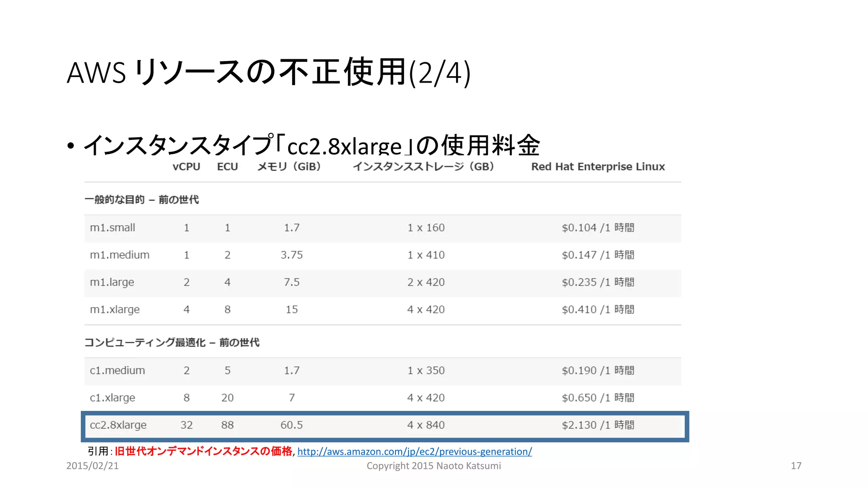Click the メモリ (GiB) column header

tap(289, 166)
